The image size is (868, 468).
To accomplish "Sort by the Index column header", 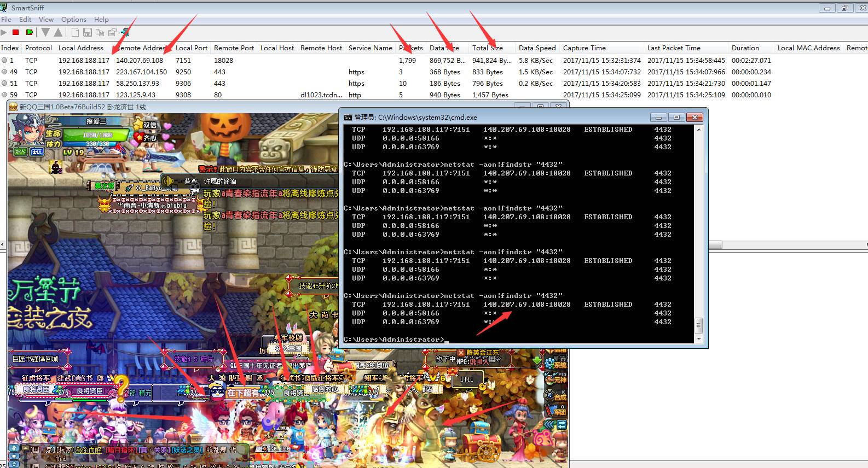I will point(10,48).
